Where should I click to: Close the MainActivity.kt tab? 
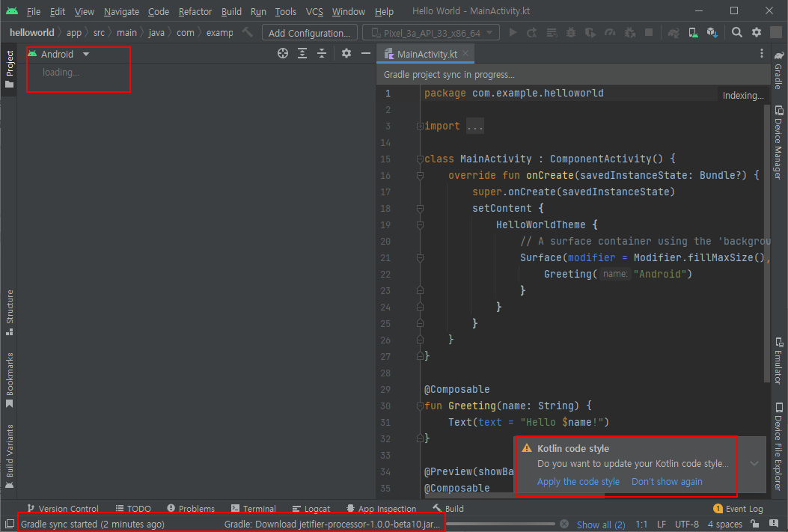[466, 53]
